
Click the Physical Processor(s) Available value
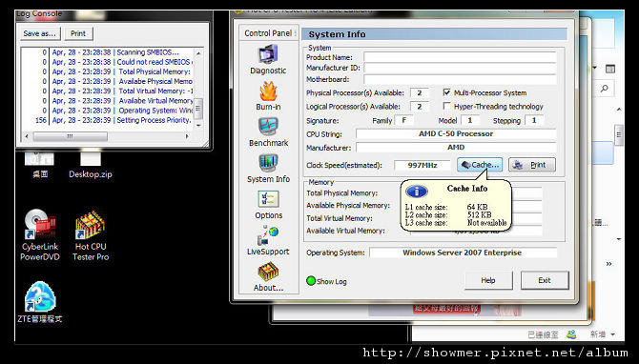tap(420, 92)
